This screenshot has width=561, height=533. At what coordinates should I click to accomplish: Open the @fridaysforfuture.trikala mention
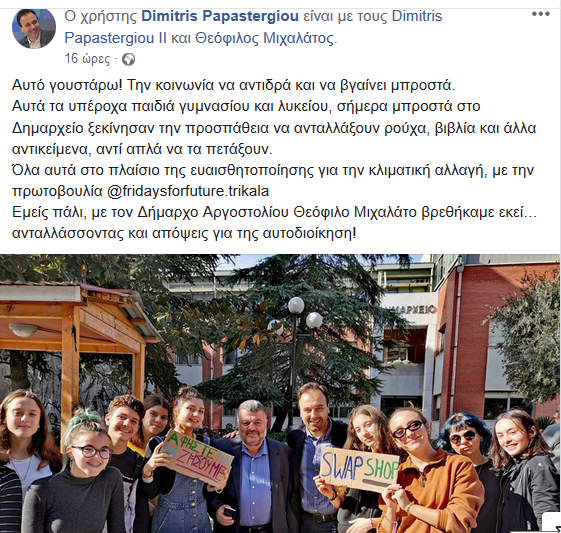pos(188,191)
